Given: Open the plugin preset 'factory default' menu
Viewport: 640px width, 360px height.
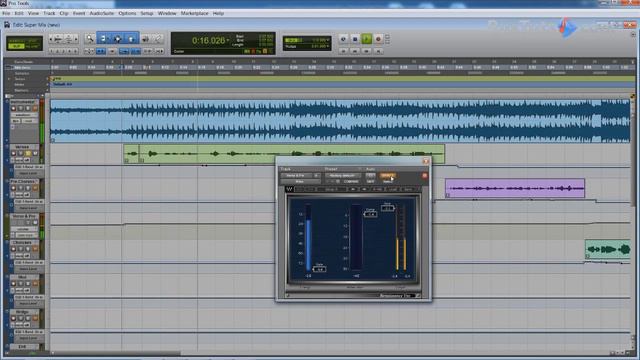Looking at the screenshot, I should point(342,176).
